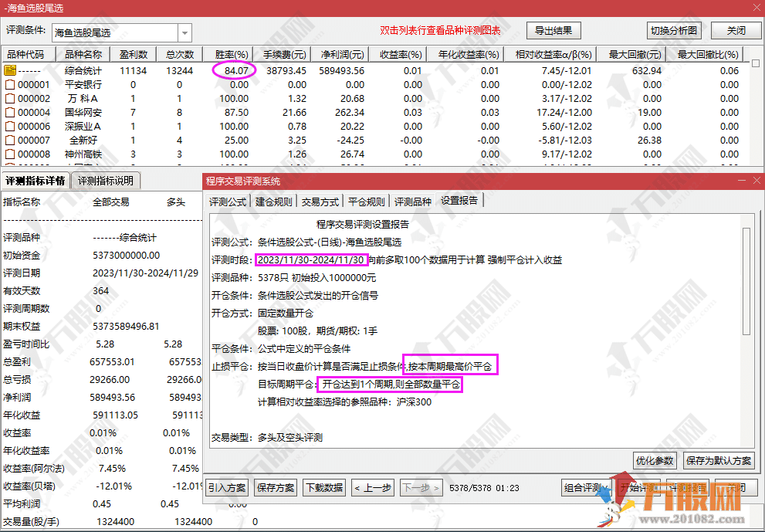This screenshot has width=765, height=532.
Task: Click the 保存为默认方案 button
Action: pyautogui.click(x=719, y=461)
